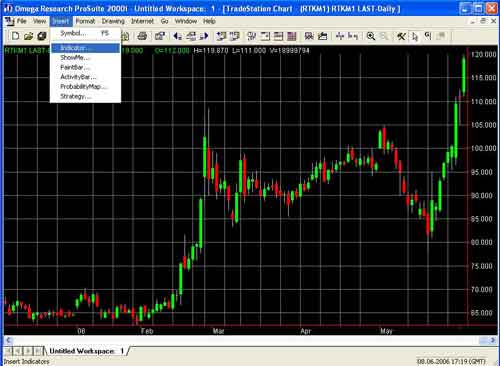Choose ShowMe... from the Insert menu
This screenshot has width=500, height=366.
[85, 58]
